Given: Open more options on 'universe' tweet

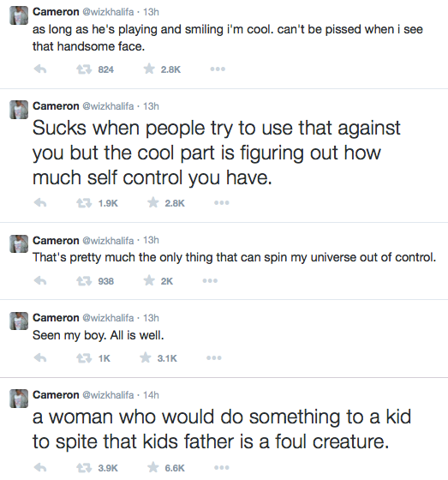Looking at the screenshot, I should [x=210, y=280].
